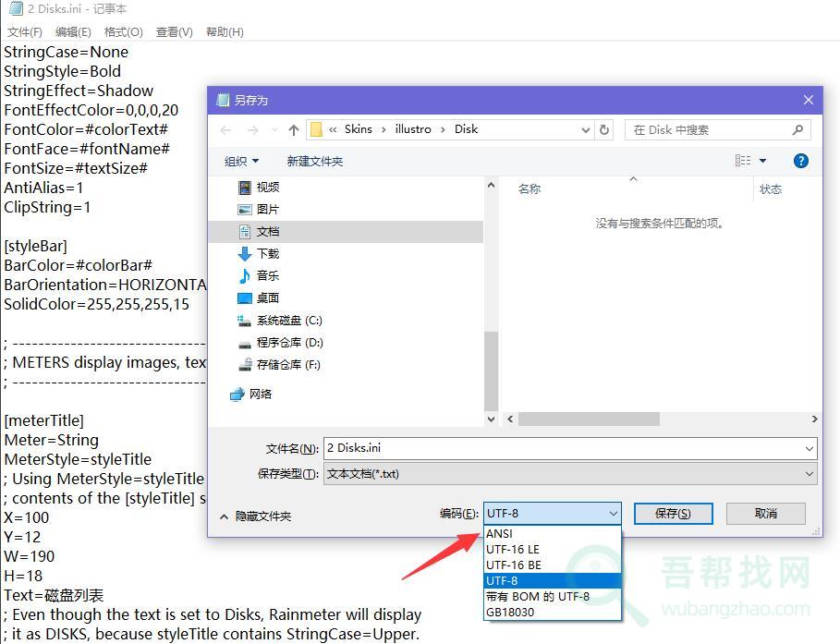Select the 下载 folder in sidebar

tap(267, 253)
